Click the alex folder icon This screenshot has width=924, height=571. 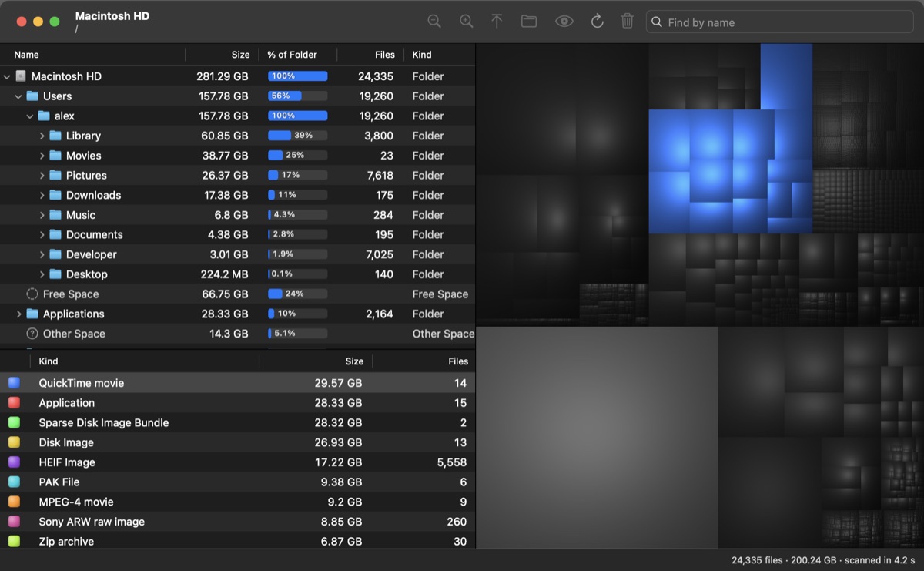point(44,116)
